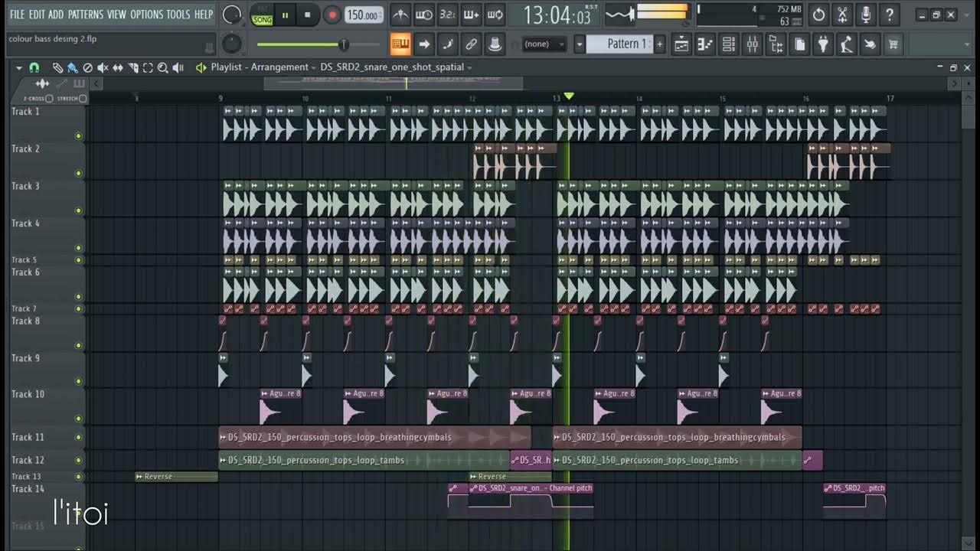Mute Track 10 via its green dot
This screenshot has width=980, height=551.
click(x=78, y=419)
